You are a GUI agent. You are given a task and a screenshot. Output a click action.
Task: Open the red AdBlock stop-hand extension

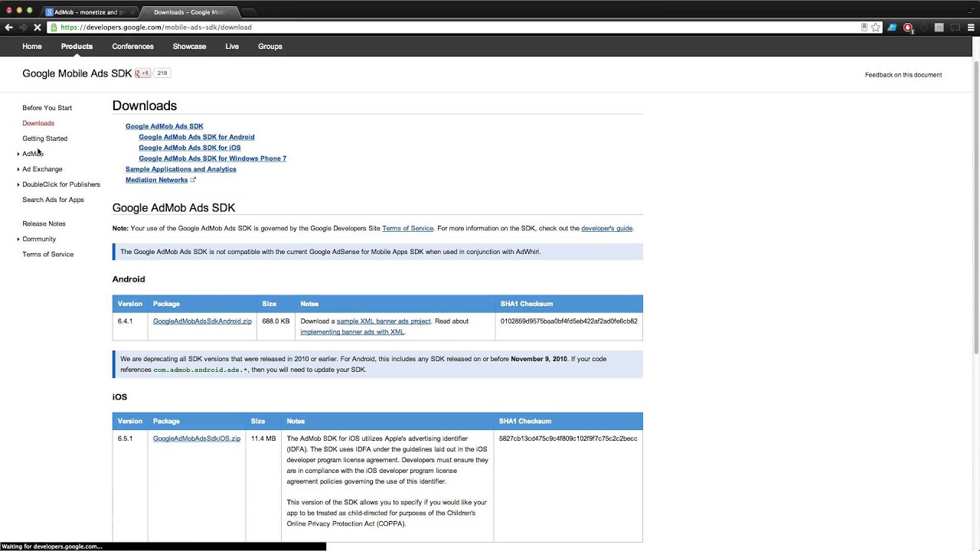tap(908, 28)
